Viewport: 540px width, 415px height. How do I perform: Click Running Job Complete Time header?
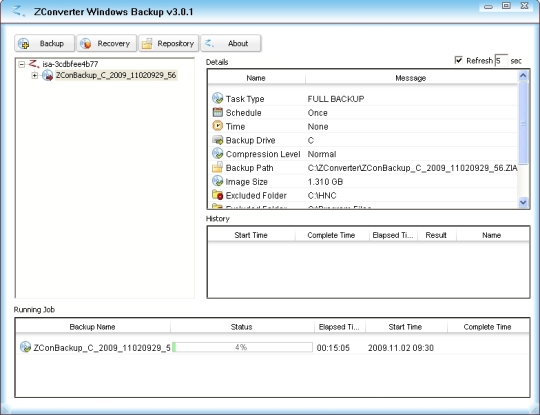pyautogui.click(x=488, y=326)
